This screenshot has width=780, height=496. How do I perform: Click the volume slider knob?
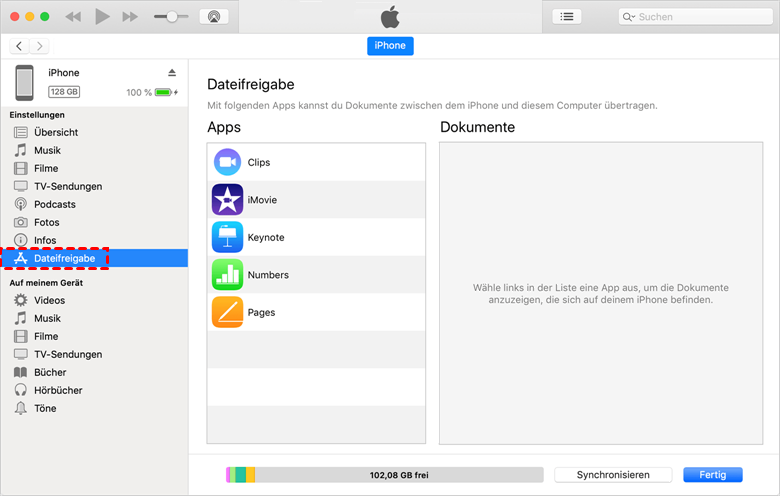(x=172, y=16)
